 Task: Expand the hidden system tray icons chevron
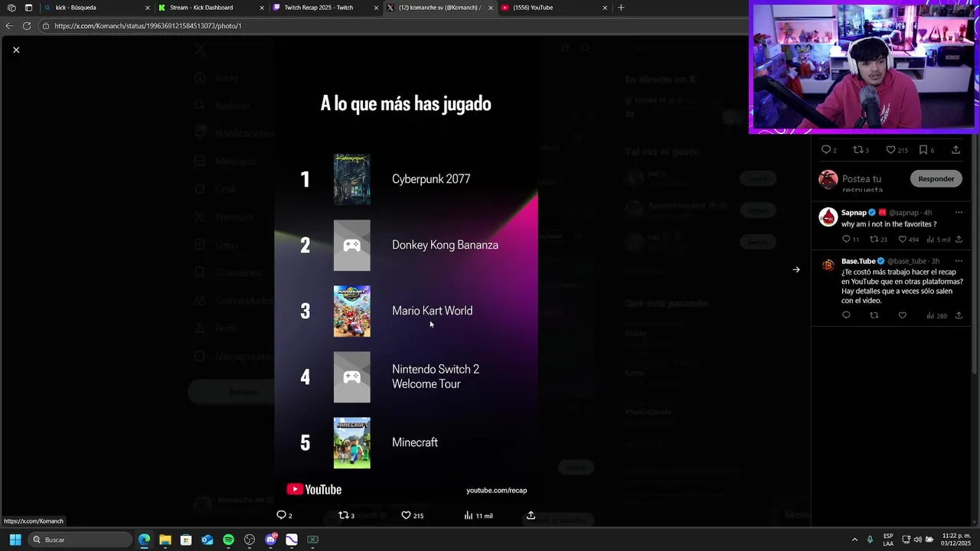854,540
